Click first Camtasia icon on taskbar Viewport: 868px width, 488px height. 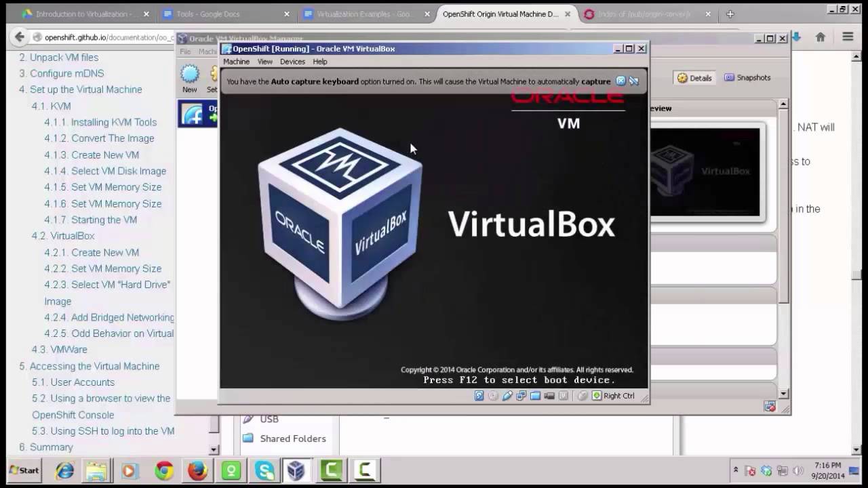pos(330,470)
